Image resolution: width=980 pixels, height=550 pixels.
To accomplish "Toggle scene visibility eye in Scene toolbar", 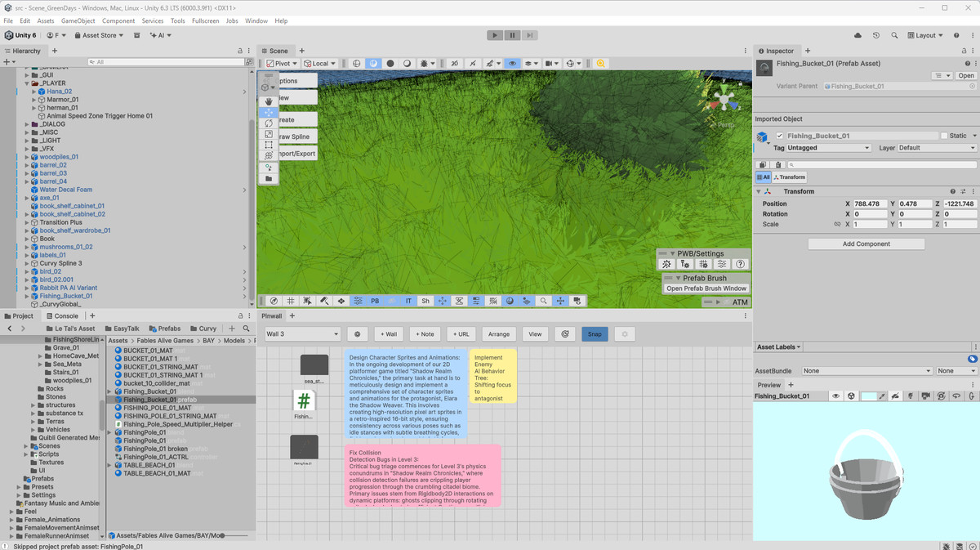I will coord(512,63).
